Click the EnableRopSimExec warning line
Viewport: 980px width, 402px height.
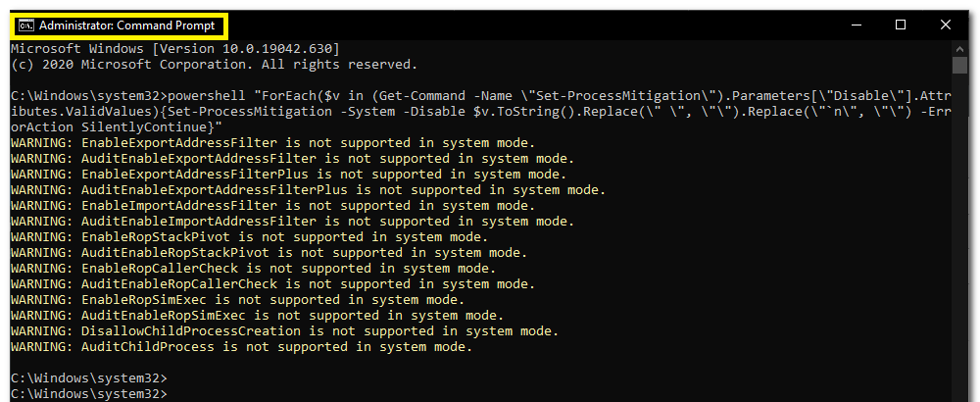(237, 299)
